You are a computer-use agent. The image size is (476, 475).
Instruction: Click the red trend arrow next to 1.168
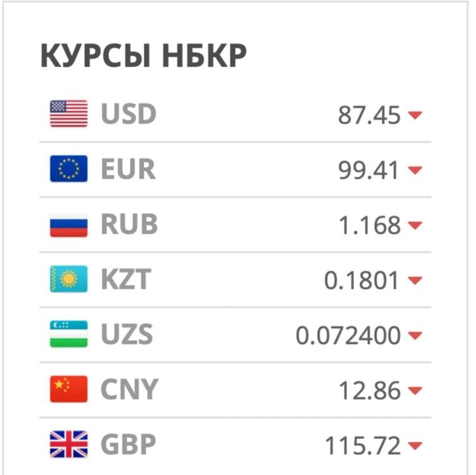[415, 225]
